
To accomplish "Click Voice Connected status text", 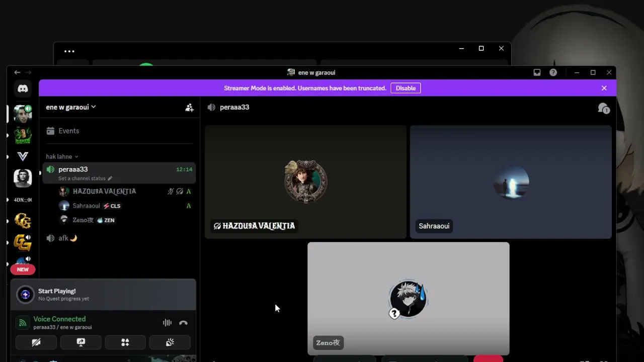I will [x=59, y=319].
